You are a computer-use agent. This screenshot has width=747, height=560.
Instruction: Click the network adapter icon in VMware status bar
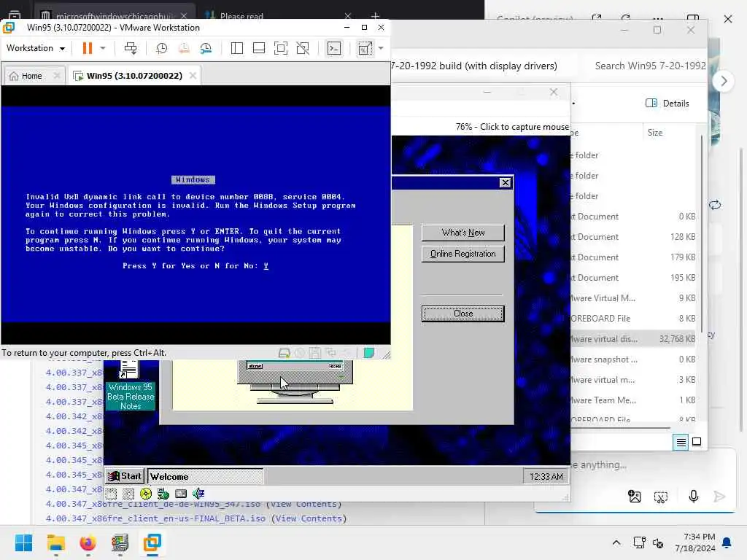(330, 353)
